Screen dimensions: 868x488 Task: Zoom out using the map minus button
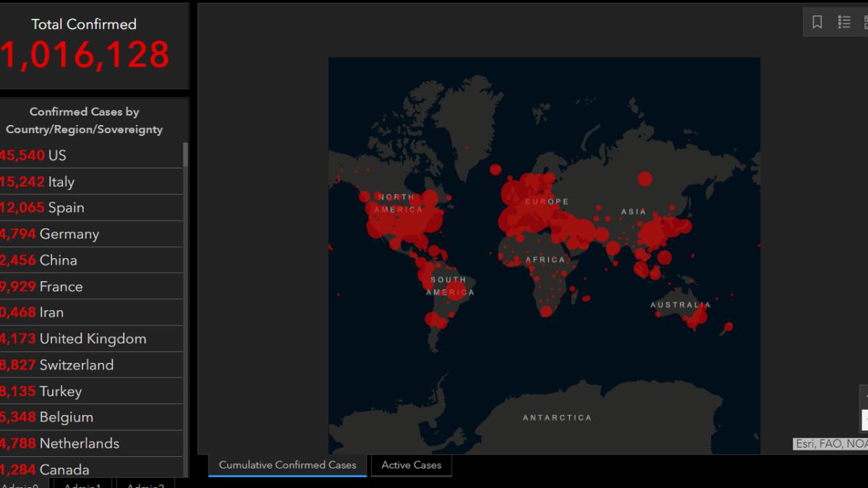point(865,419)
